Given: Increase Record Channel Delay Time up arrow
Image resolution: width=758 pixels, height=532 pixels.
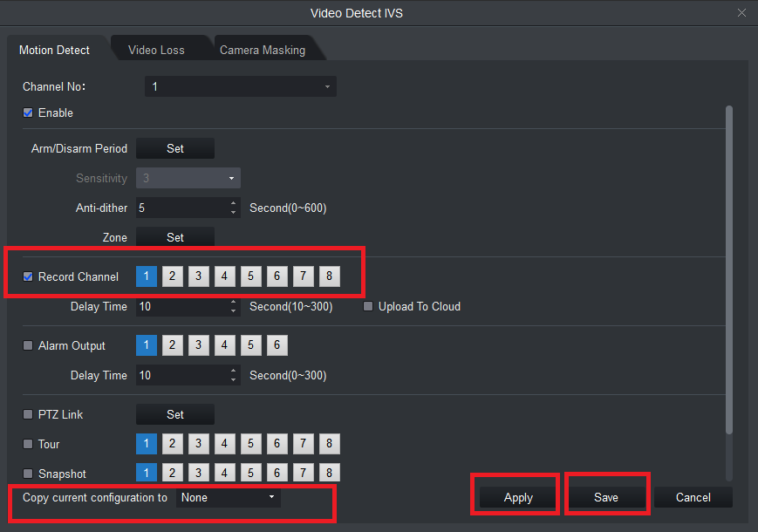Looking at the screenshot, I should [x=234, y=302].
